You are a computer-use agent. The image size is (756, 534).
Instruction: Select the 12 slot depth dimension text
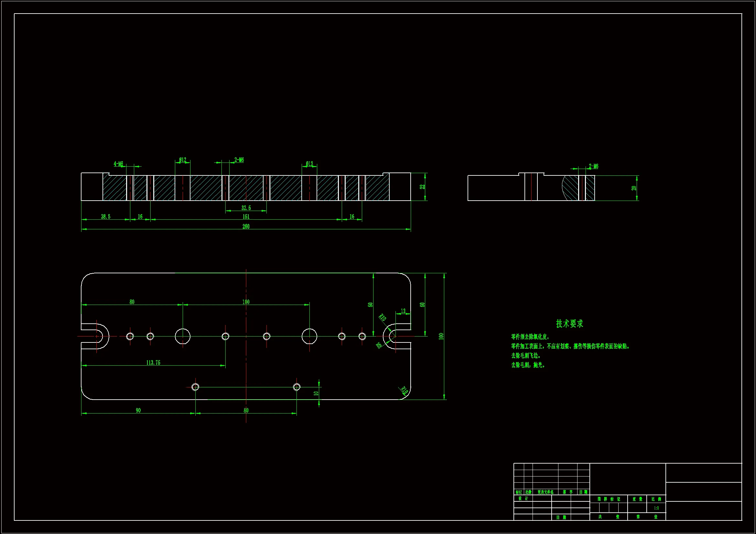tap(403, 311)
